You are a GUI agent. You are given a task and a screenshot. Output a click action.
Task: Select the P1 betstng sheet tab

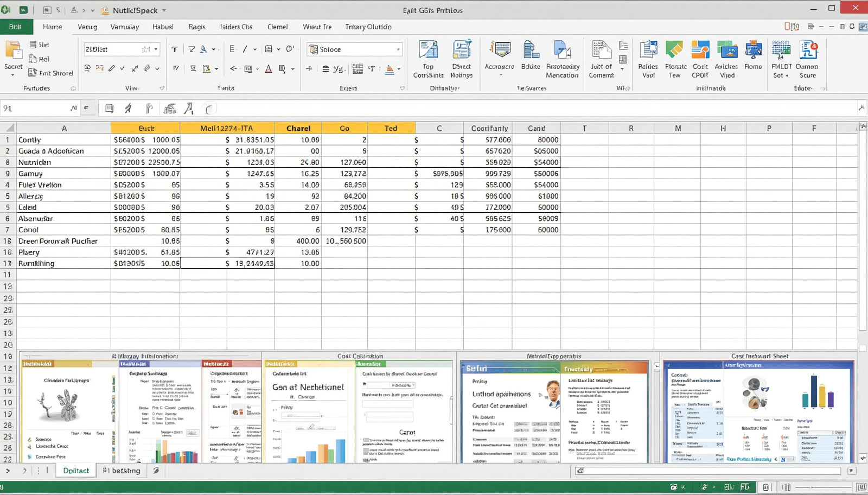click(122, 471)
